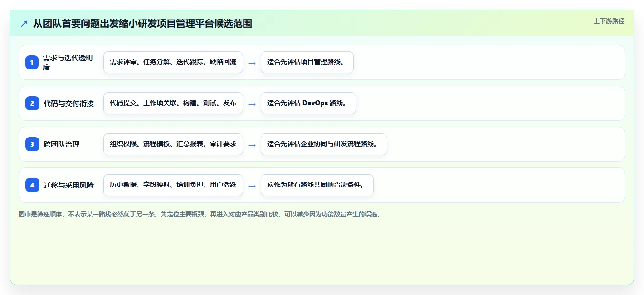Select the number 4 step badge

click(x=32, y=185)
